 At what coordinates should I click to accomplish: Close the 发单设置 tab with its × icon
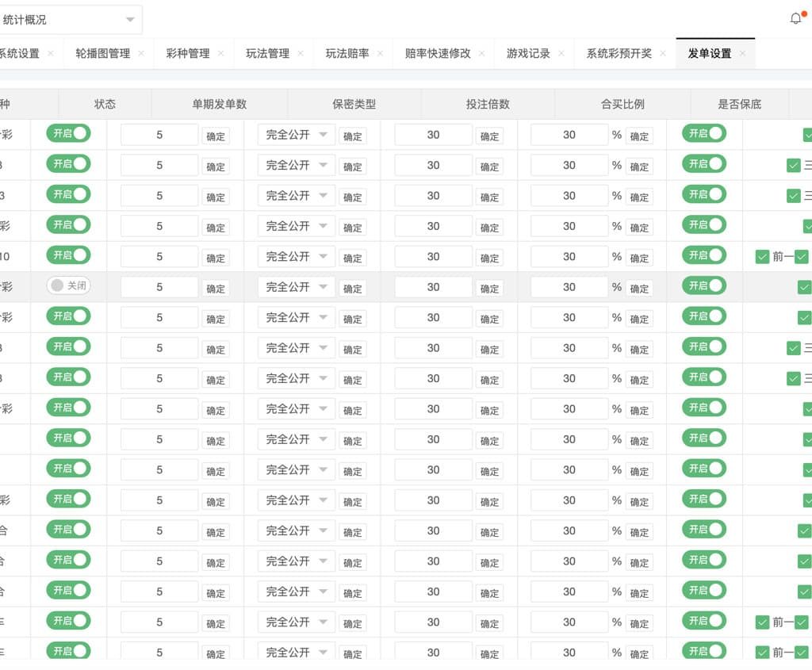[742, 54]
